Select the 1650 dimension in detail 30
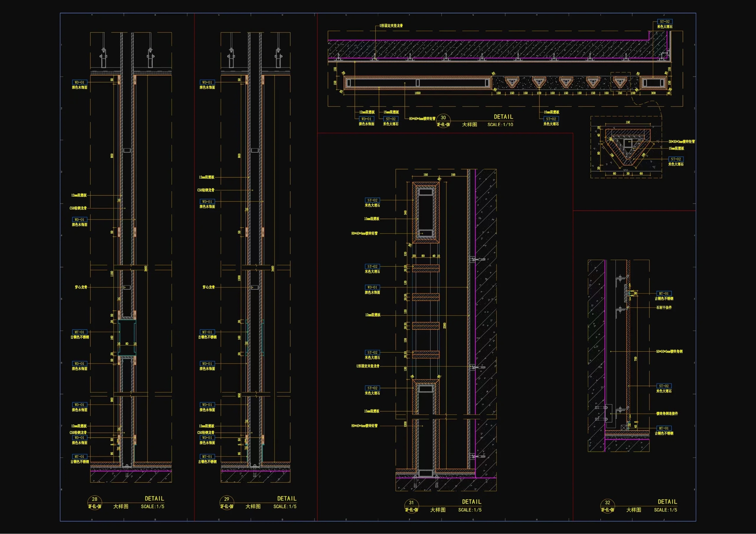Screen dimensions: 756x534 [x=417, y=93]
